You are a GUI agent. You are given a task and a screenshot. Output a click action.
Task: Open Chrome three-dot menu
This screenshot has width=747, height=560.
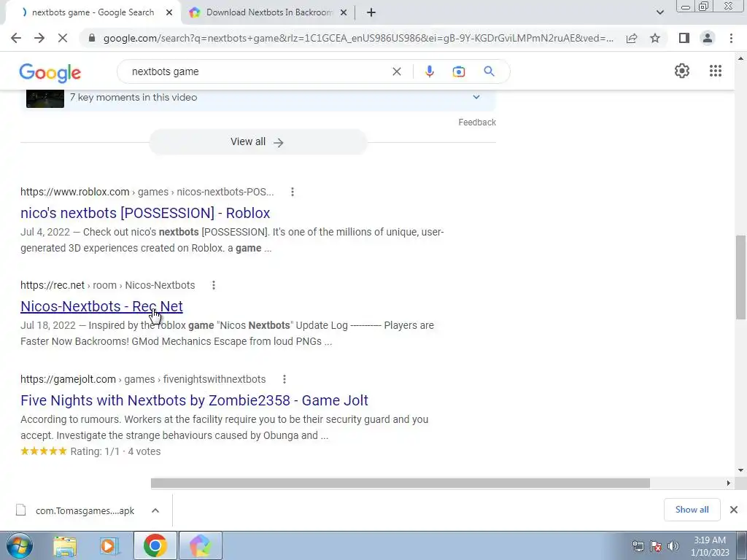pyautogui.click(x=731, y=38)
